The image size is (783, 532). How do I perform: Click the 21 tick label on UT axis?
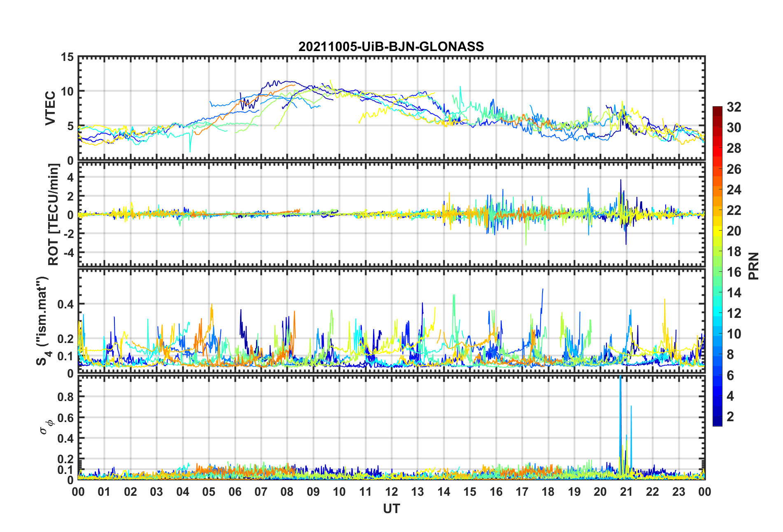[627, 492]
